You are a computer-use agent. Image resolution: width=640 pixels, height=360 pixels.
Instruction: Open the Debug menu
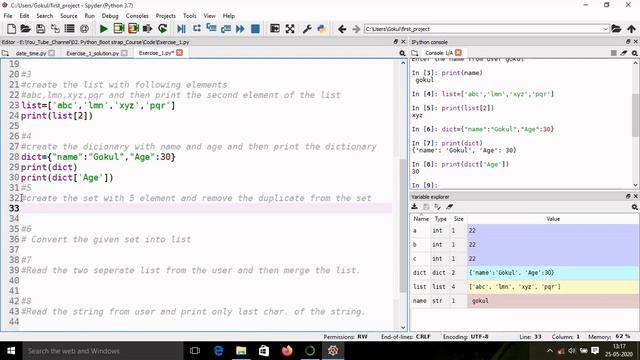click(110, 16)
